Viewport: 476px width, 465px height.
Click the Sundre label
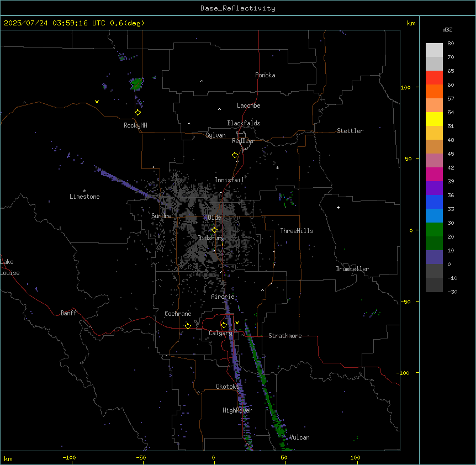click(161, 216)
